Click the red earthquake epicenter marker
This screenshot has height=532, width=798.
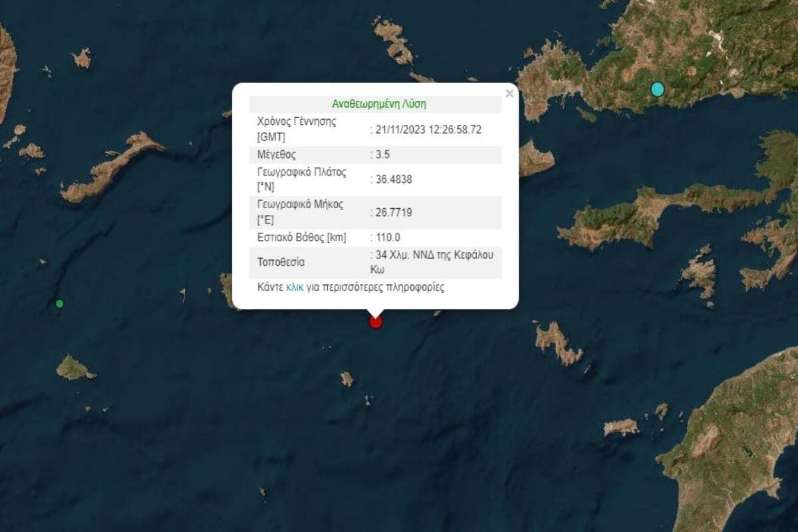tap(376, 322)
